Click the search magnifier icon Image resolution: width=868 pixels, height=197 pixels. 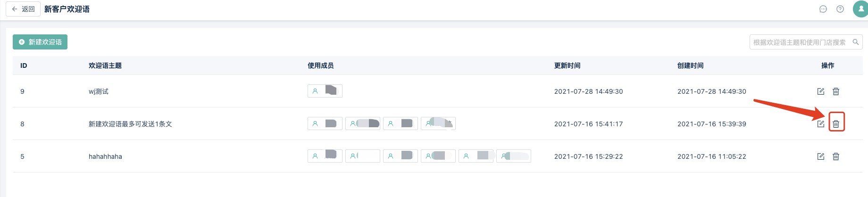[x=856, y=42]
